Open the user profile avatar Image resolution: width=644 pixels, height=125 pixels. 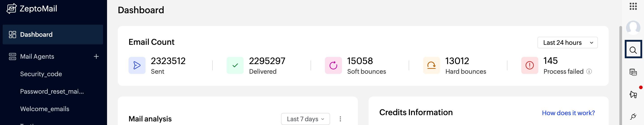[x=633, y=28]
